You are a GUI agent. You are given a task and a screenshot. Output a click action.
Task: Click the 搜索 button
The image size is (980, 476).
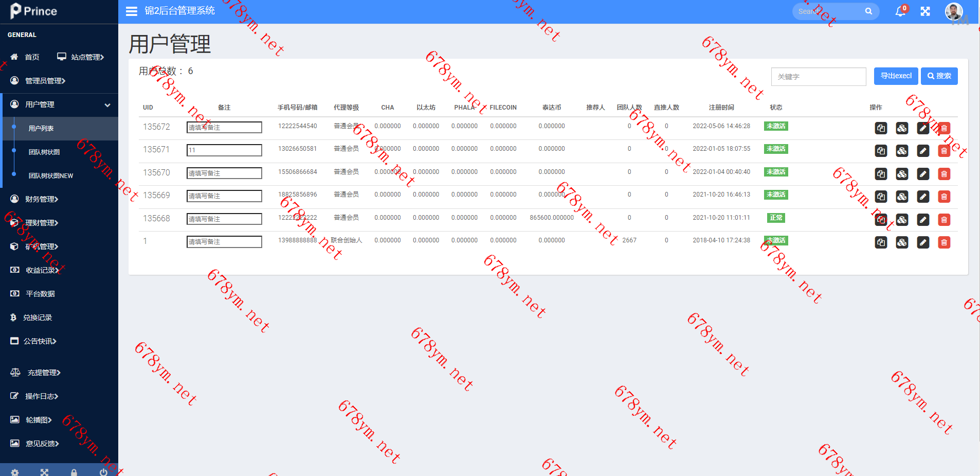point(939,76)
